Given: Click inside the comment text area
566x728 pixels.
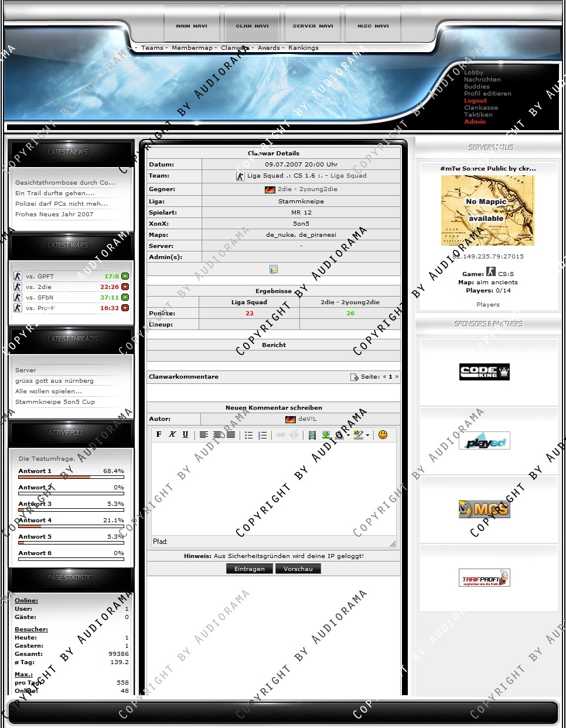Looking at the screenshot, I should [274, 489].
